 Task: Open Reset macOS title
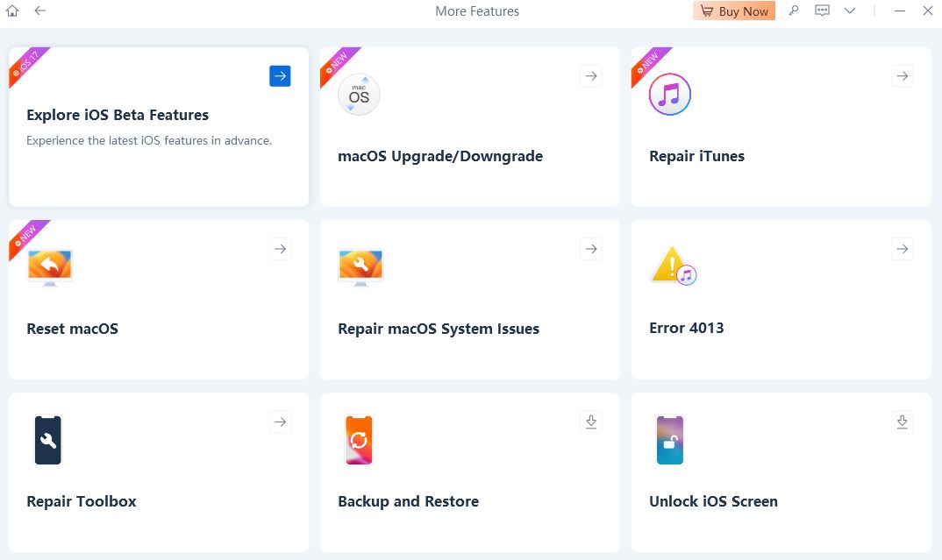tap(72, 329)
